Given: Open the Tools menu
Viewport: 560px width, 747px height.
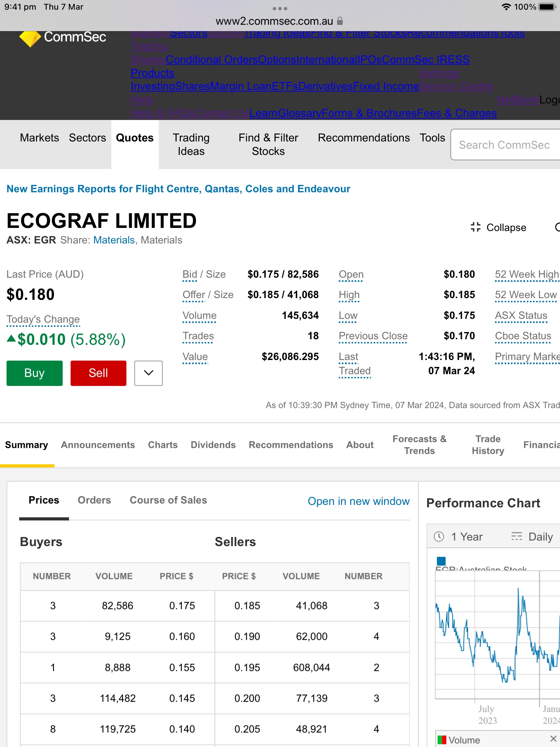Looking at the screenshot, I should [x=432, y=138].
